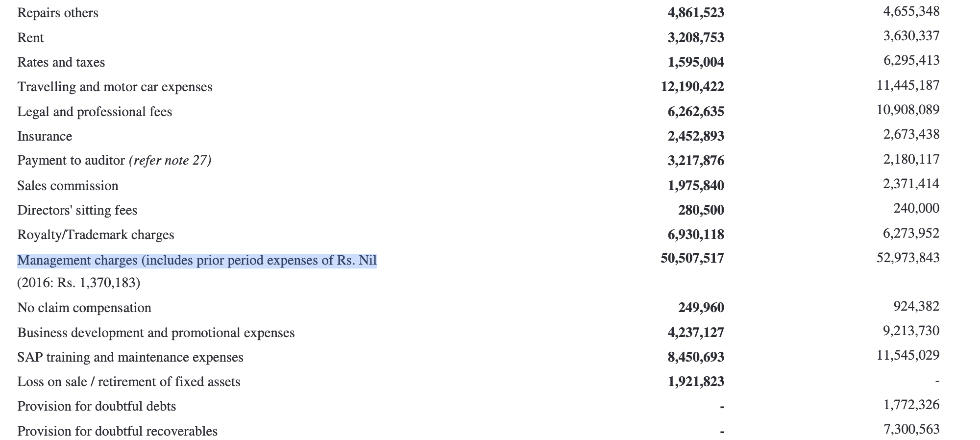Select Loss on sale / retirement label
The image size is (980, 440).
pyautogui.click(x=129, y=382)
